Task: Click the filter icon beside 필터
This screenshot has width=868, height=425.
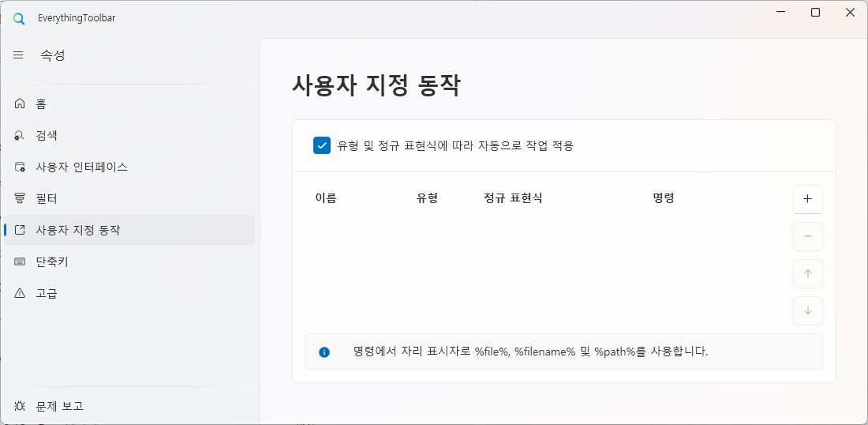Action: [20, 198]
